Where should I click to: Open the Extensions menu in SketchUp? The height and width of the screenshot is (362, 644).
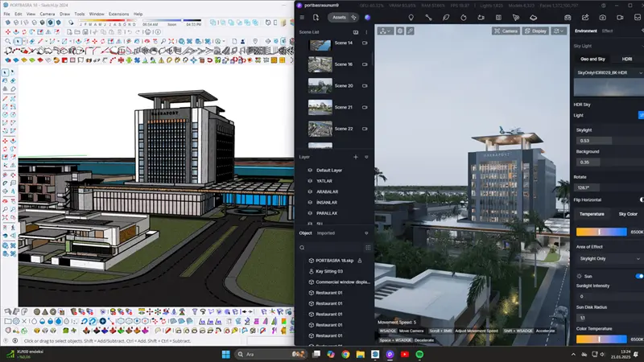[x=118, y=14]
